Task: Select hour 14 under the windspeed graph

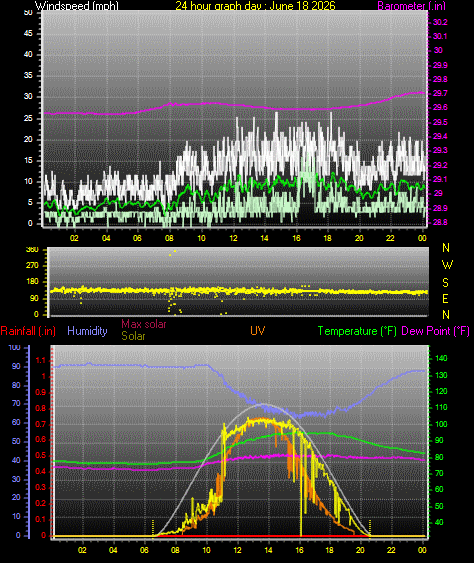Action: pyautogui.click(x=264, y=238)
